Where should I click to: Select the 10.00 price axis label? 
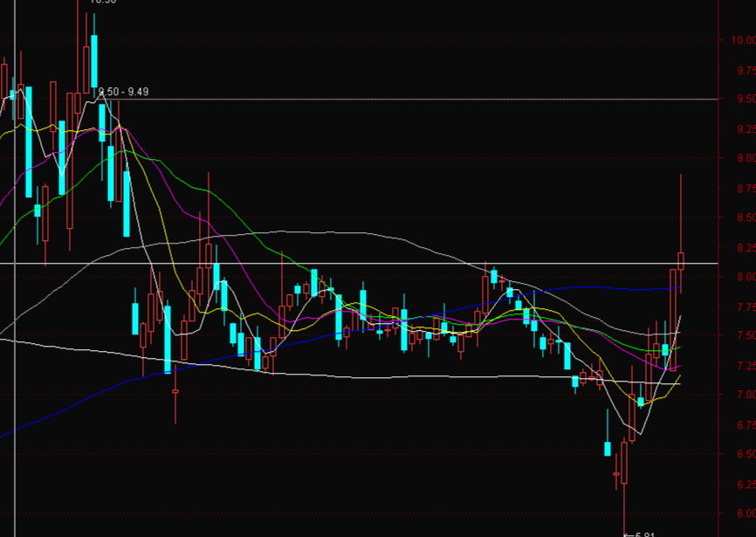pos(743,40)
